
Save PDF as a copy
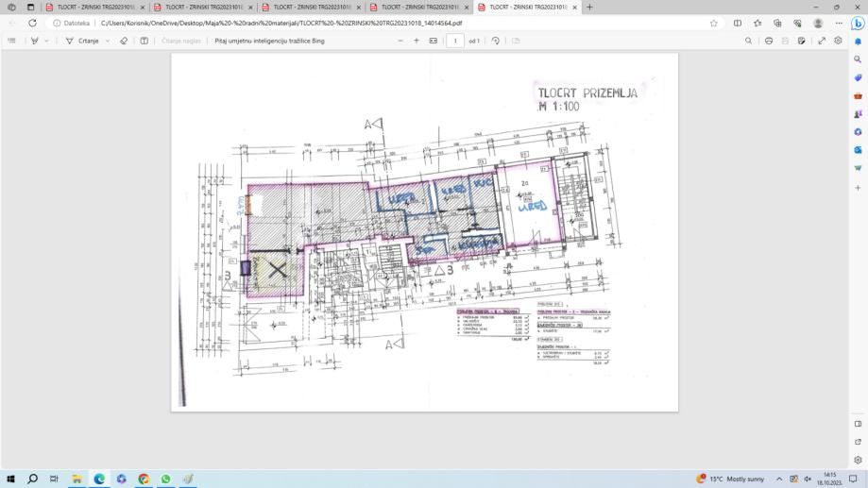click(801, 41)
